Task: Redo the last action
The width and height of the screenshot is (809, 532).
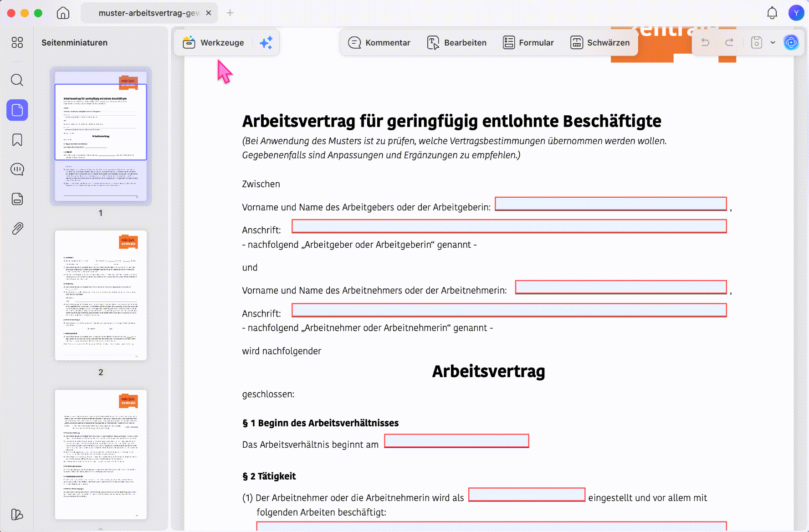Action: [x=729, y=42]
